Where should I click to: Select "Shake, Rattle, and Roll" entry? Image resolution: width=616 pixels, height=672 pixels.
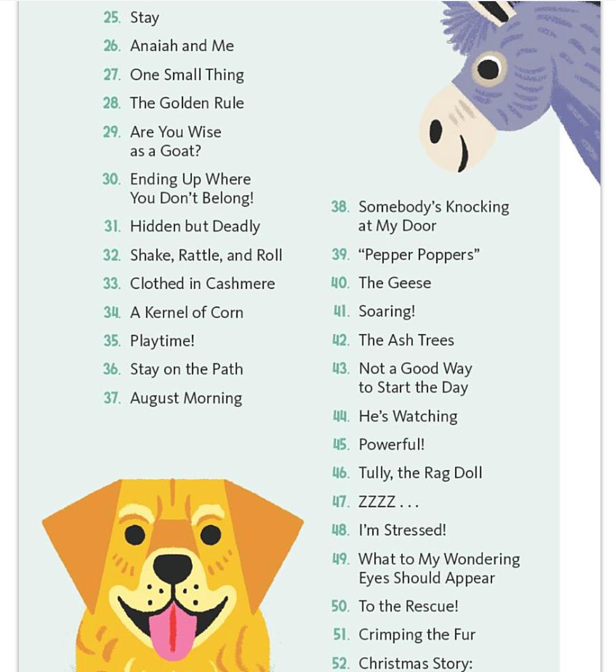206,255
